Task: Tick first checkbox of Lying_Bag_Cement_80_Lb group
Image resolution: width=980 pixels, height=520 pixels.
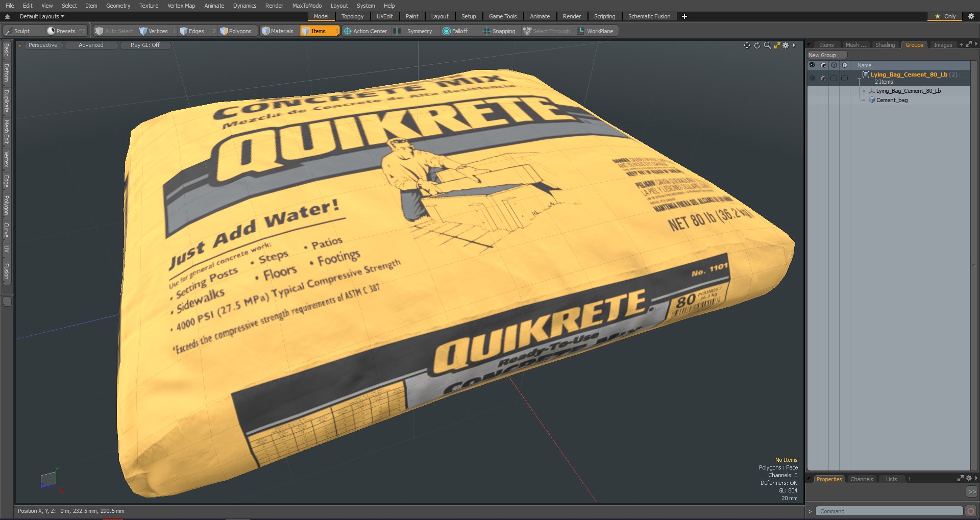Action: click(x=834, y=78)
